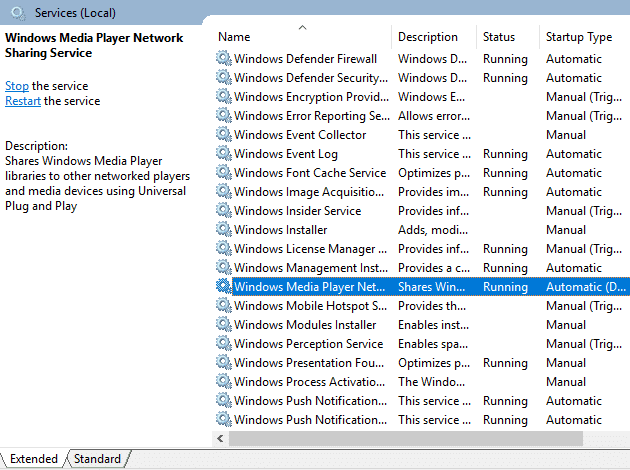Image resolution: width=630 pixels, height=470 pixels.
Task: Sort list by the Startup Type column
Action: click(578, 37)
